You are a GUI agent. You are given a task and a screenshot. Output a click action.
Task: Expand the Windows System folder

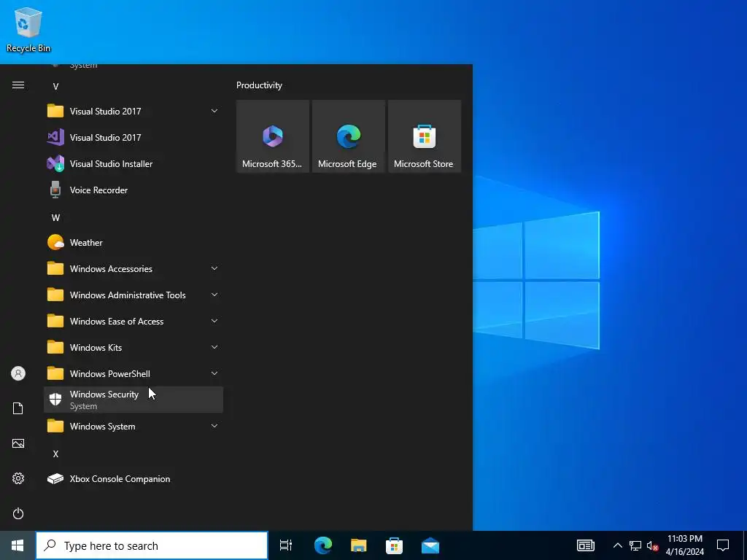pos(133,426)
